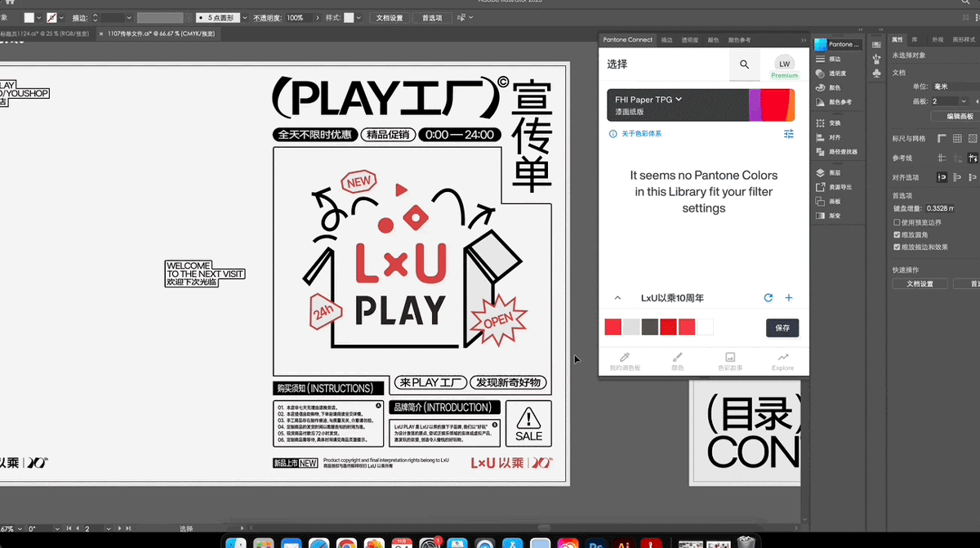
Task: Switch to the 外观 tab in Properties panel
Action: 938,38
